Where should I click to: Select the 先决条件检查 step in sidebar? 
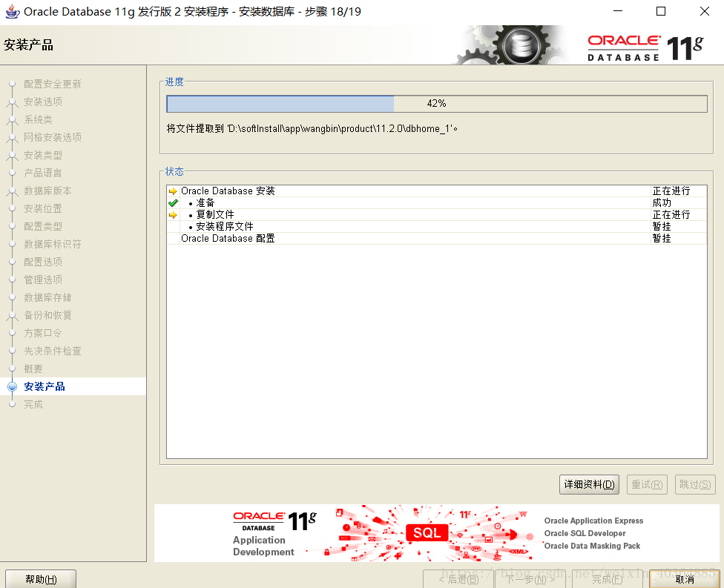52,351
